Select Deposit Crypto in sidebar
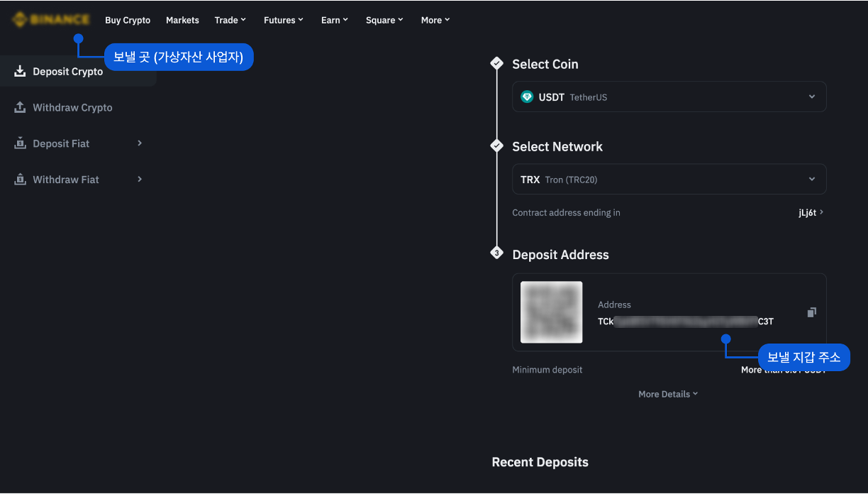 pyautogui.click(x=78, y=72)
